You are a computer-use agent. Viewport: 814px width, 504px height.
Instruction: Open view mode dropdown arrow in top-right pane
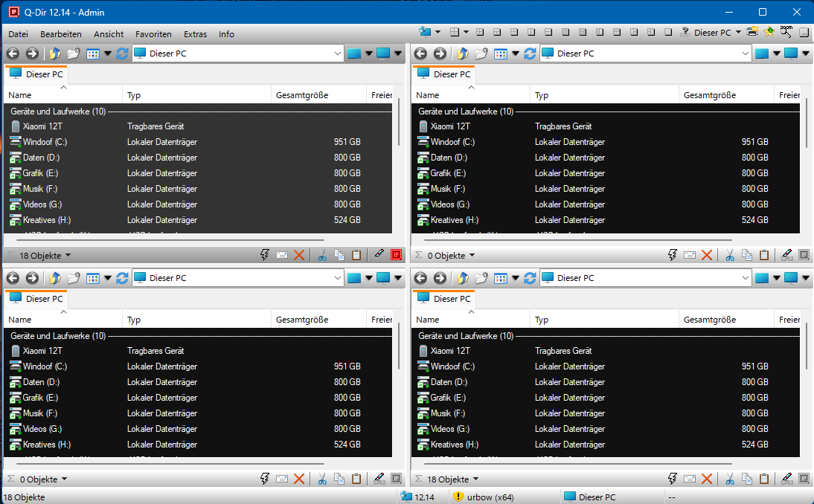pos(516,54)
